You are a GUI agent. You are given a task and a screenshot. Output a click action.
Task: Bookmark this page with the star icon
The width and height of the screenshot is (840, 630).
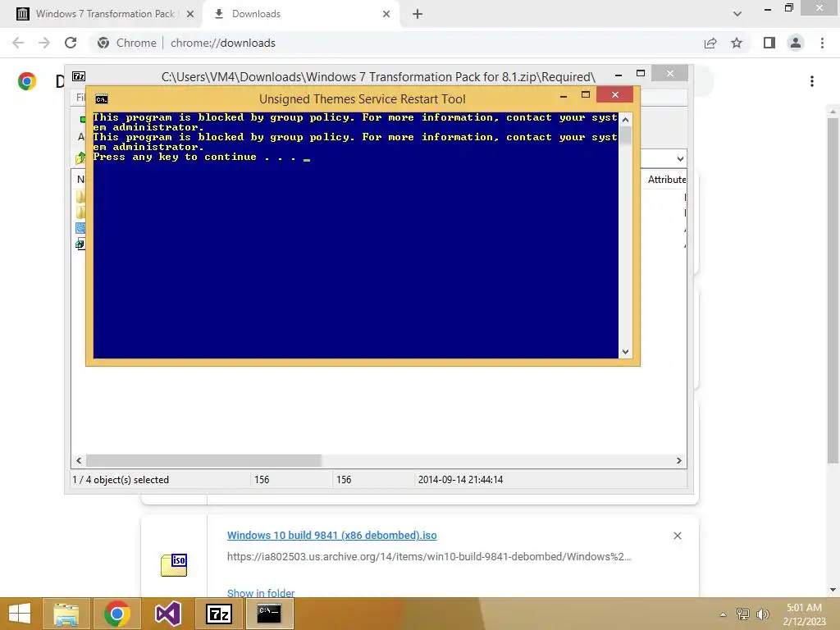coord(737,43)
